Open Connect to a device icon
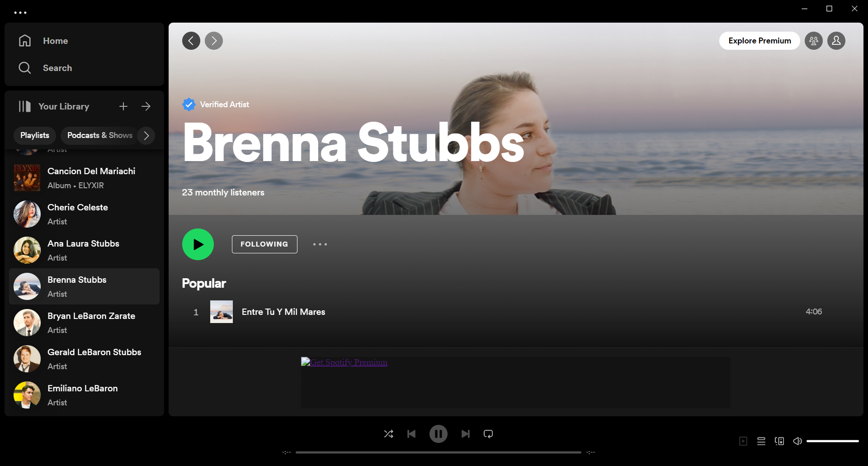 tap(779, 441)
